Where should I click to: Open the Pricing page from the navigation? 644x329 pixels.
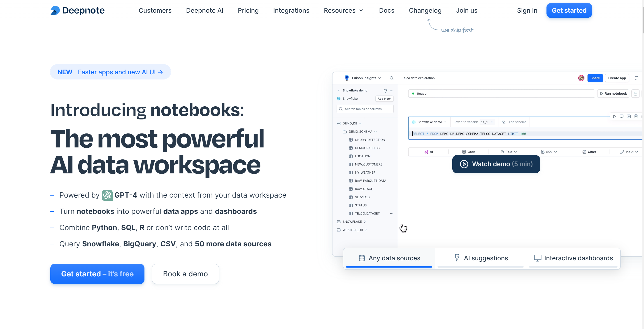point(248,10)
